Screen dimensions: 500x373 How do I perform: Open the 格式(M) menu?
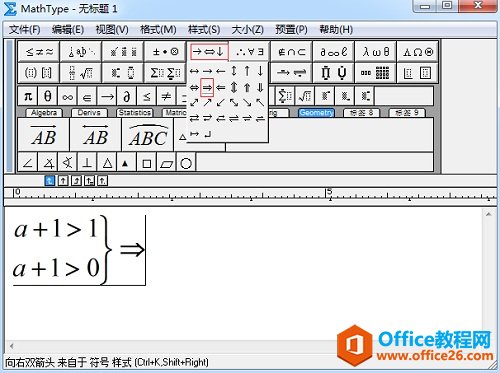(158, 29)
